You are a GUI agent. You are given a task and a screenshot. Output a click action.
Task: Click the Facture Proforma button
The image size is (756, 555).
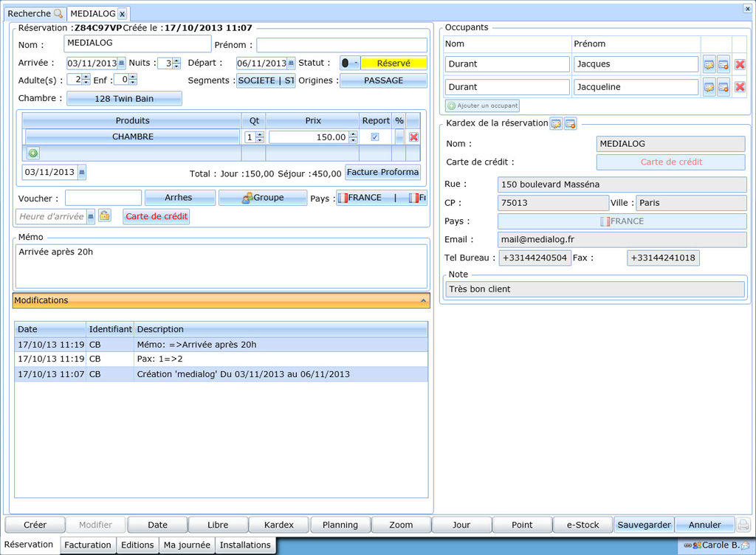click(x=382, y=172)
